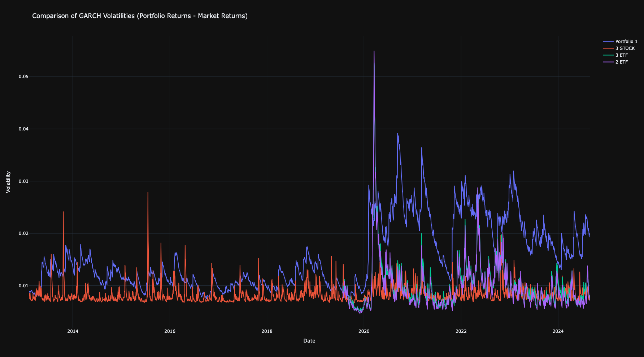644x357 pixels.
Task: Click the 2018 x-axis tick label
Action: click(x=267, y=331)
